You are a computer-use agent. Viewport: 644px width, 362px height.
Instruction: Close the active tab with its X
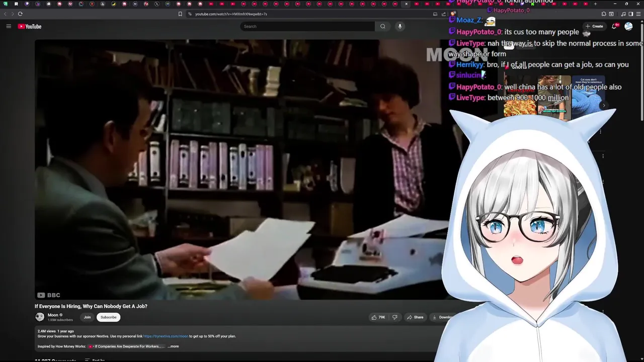[407, 4]
